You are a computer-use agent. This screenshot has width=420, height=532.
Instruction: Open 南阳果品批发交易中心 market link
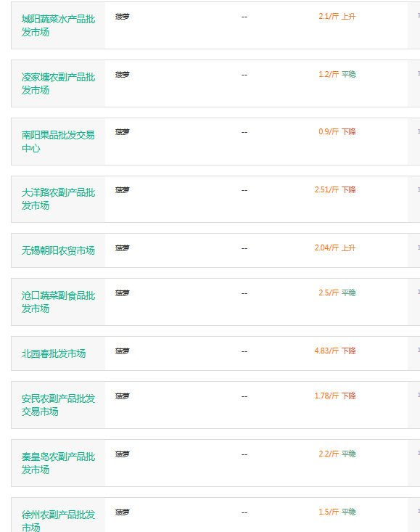[x=58, y=142]
